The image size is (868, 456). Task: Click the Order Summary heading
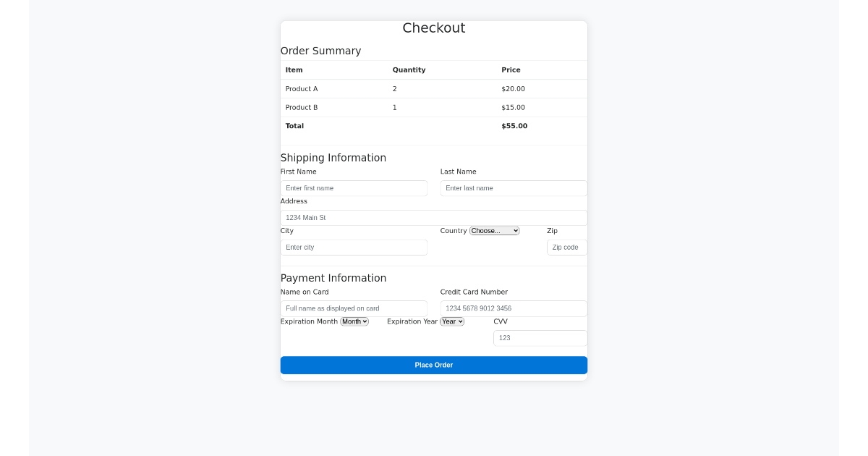coord(320,51)
